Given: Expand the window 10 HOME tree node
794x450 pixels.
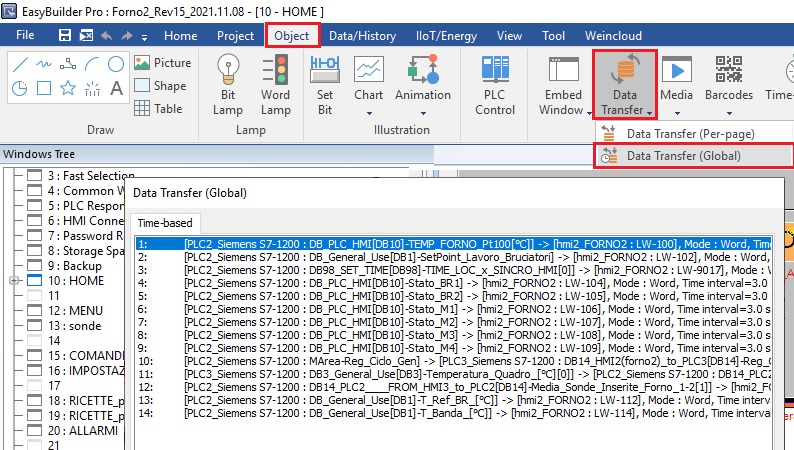Looking at the screenshot, I should (14, 280).
